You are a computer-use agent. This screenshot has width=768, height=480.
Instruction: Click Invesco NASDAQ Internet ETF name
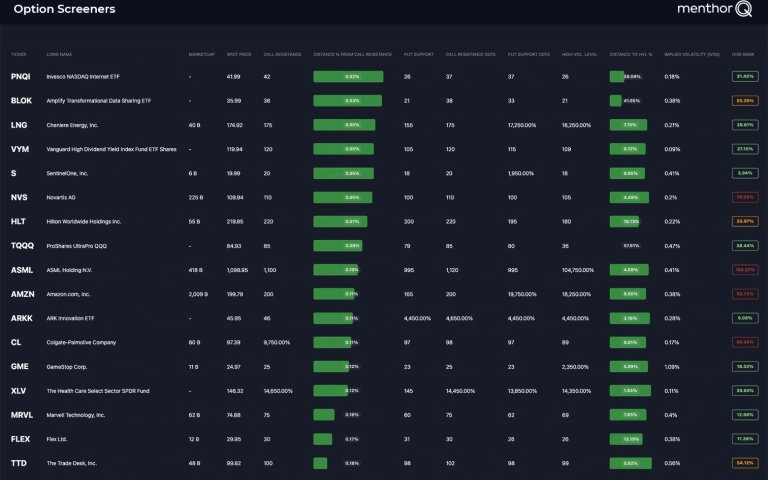point(83,76)
